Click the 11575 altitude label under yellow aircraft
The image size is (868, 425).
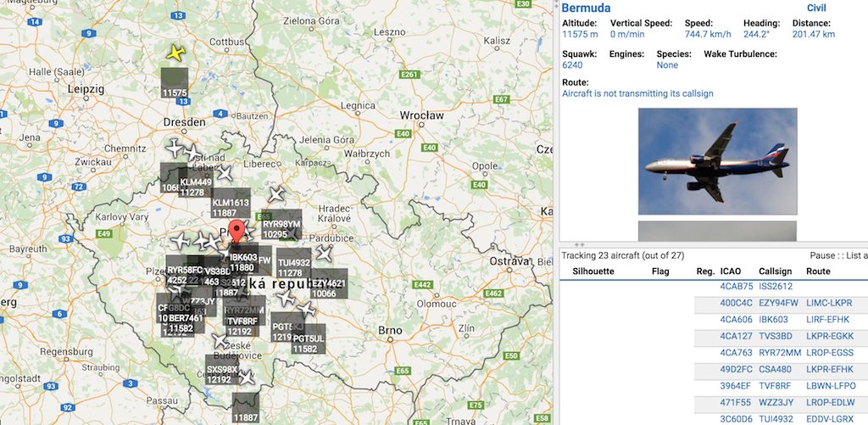click(175, 83)
